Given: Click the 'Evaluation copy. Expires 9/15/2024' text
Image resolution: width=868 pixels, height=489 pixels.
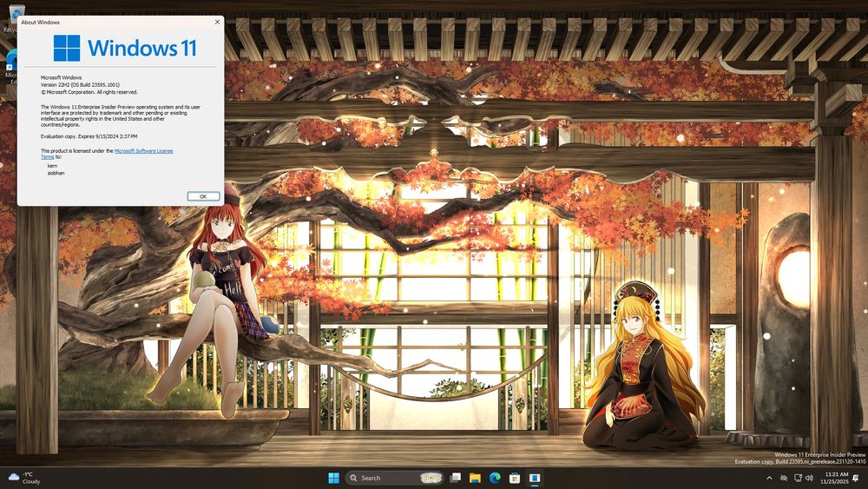Looking at the screenshot, I should 89,136.
